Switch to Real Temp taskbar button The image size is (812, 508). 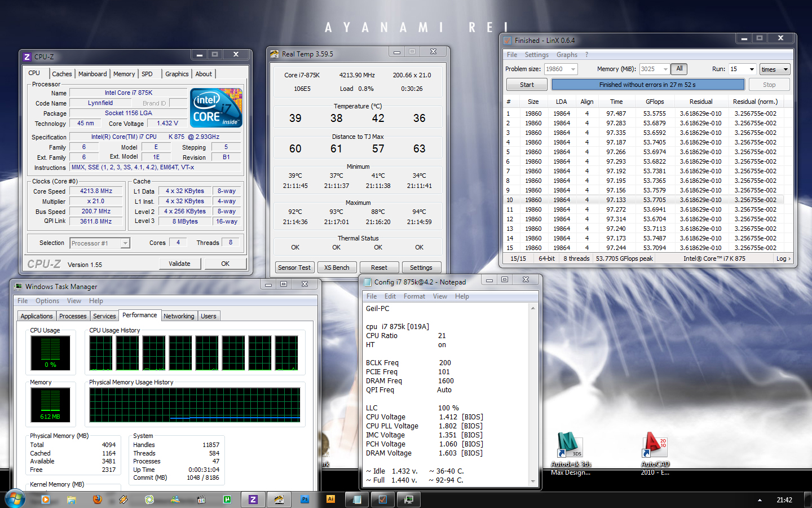coord(279,500)
